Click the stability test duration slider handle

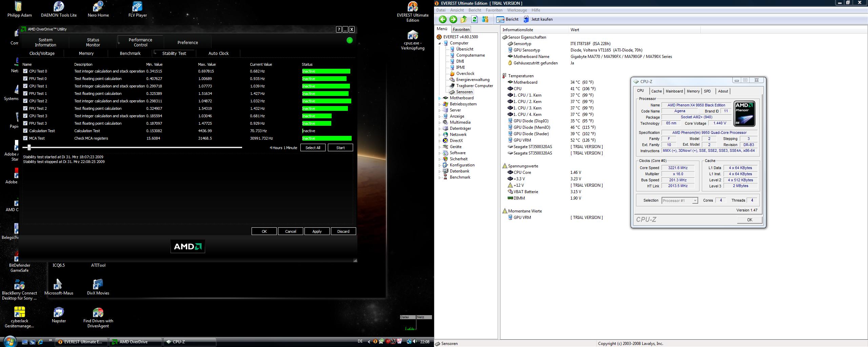pyautogui.click(x=29, y=147)
